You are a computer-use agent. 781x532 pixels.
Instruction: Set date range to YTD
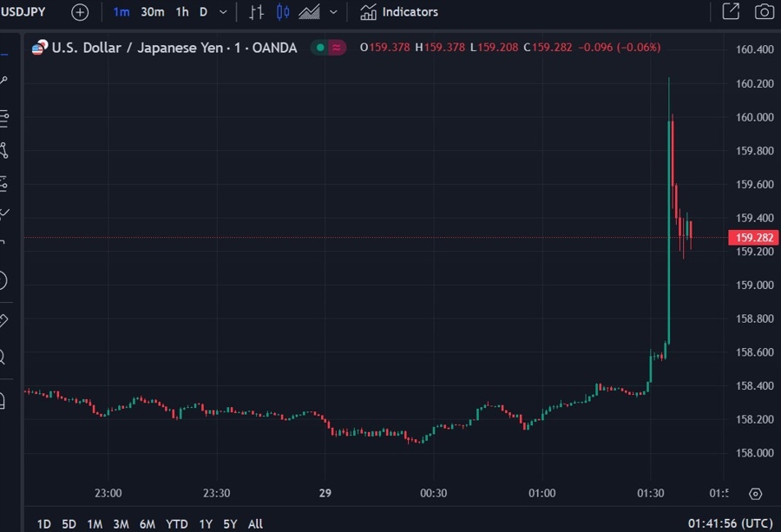coord(177,524)
